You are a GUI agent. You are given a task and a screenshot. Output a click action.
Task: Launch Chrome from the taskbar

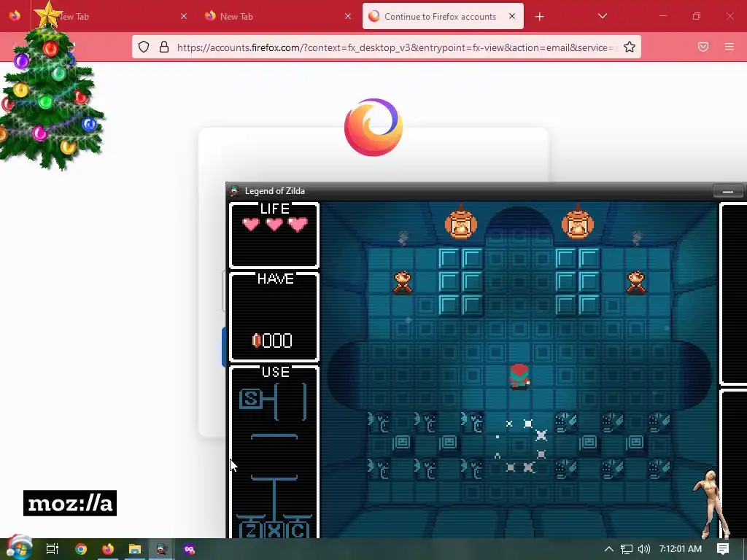click(x=81, y=549)
